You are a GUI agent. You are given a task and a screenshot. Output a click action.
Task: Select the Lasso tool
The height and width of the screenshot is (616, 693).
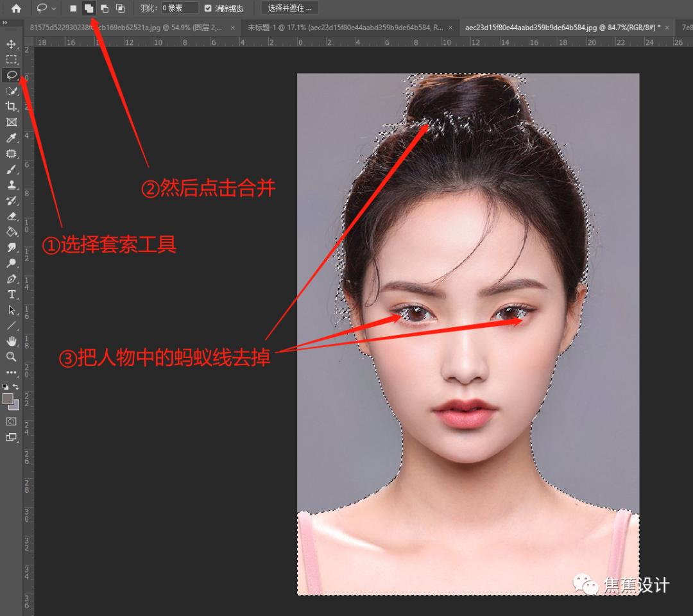tap(12, 76)
